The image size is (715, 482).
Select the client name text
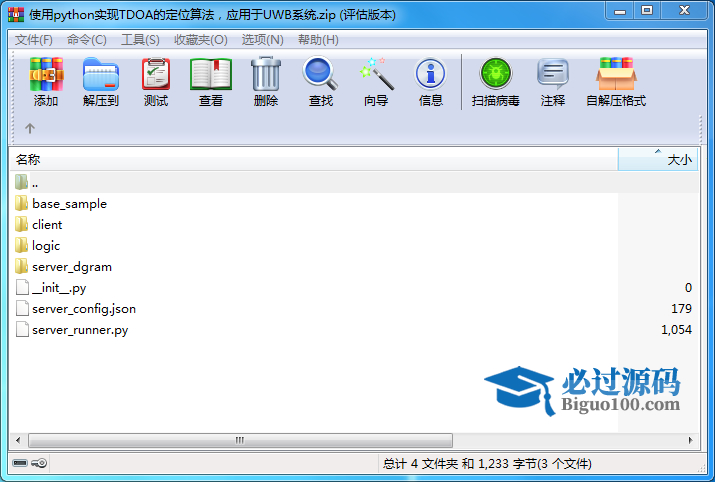tap(47, 225)
